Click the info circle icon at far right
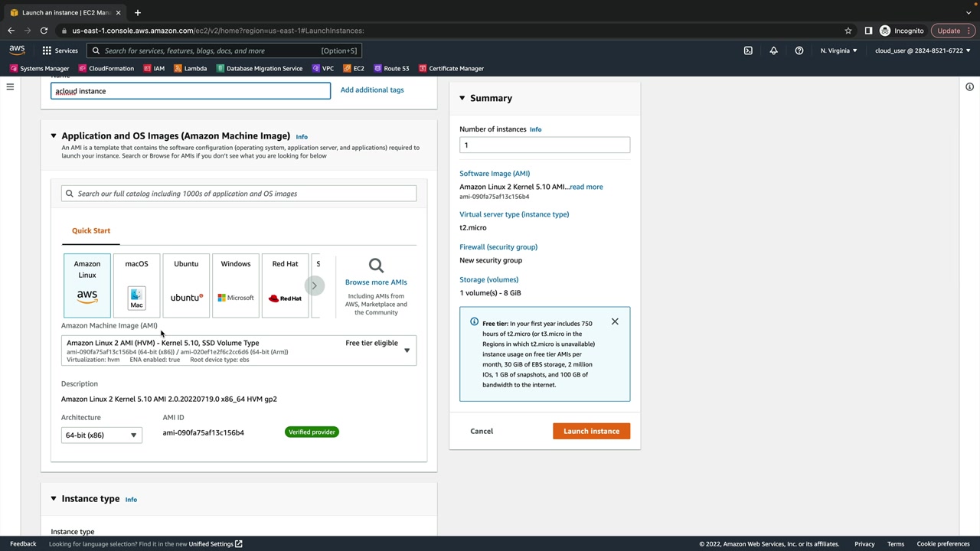Viewport: 980px width, 551px height. click(969, 87)
